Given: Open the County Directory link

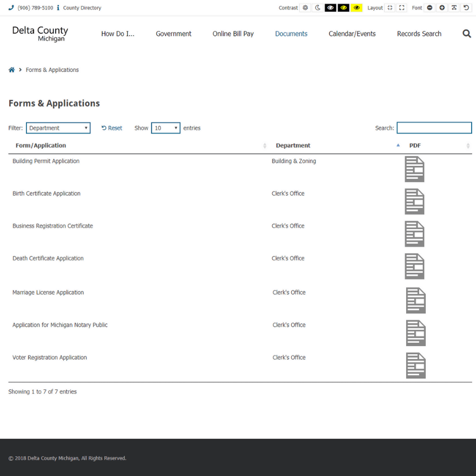Looking at the screenshot, I should 82,8.
